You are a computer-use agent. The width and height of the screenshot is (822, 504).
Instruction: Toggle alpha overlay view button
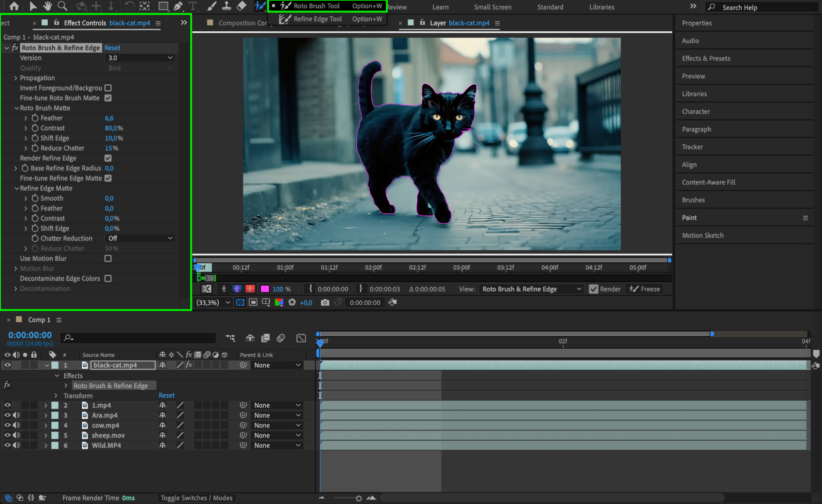250,289
